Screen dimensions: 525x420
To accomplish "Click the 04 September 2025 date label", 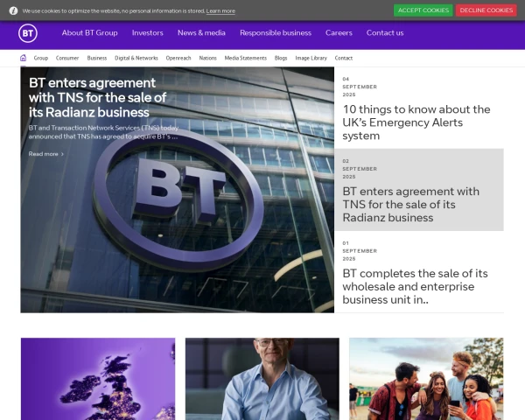I will click(360, 87).
